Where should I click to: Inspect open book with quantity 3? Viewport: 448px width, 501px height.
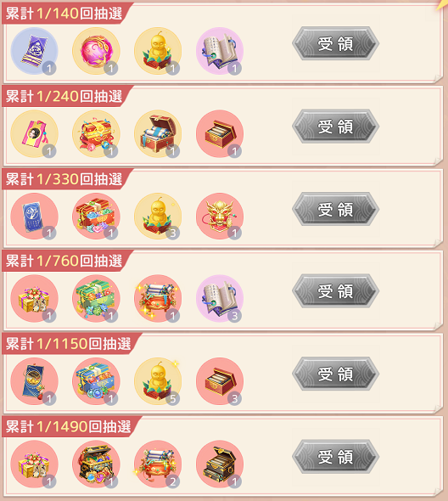click(220, 299)
